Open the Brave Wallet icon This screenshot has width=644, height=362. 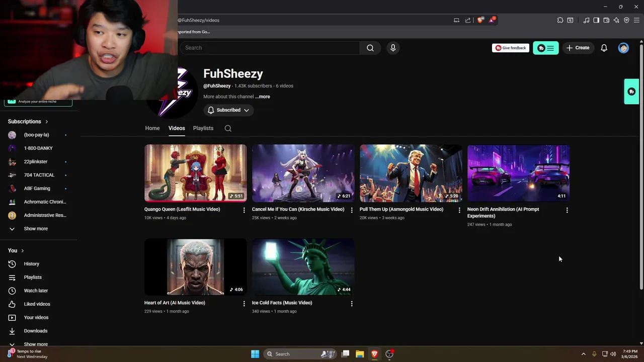click(606, 20)
